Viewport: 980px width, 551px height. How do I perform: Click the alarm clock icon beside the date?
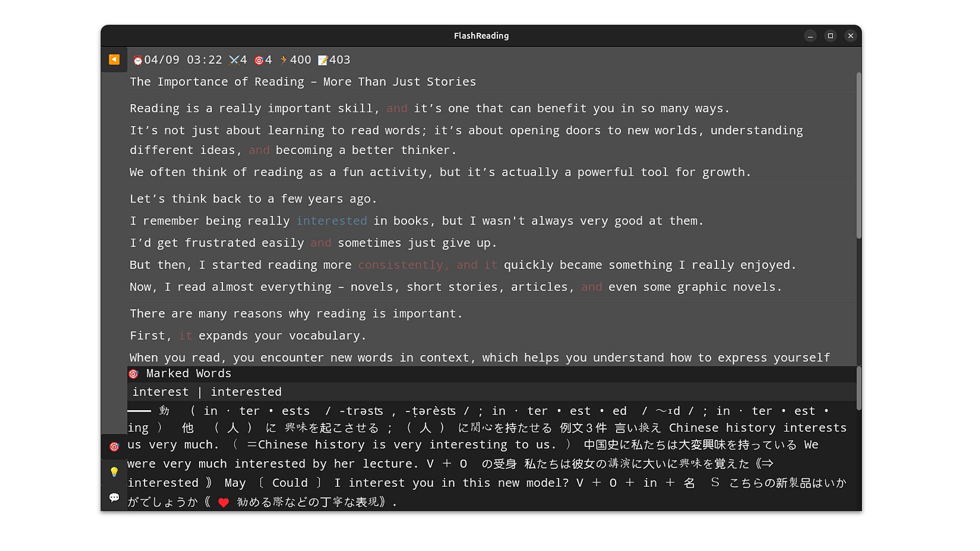tap(138, 60)
